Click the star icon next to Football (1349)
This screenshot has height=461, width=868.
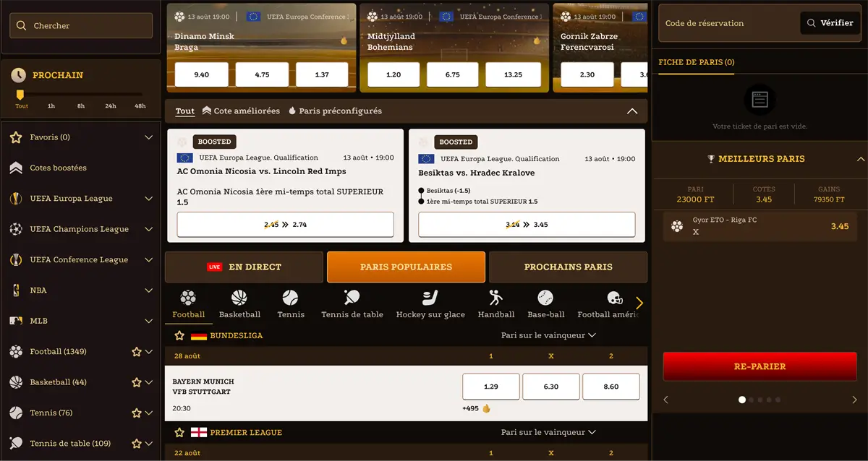[136, 352]
